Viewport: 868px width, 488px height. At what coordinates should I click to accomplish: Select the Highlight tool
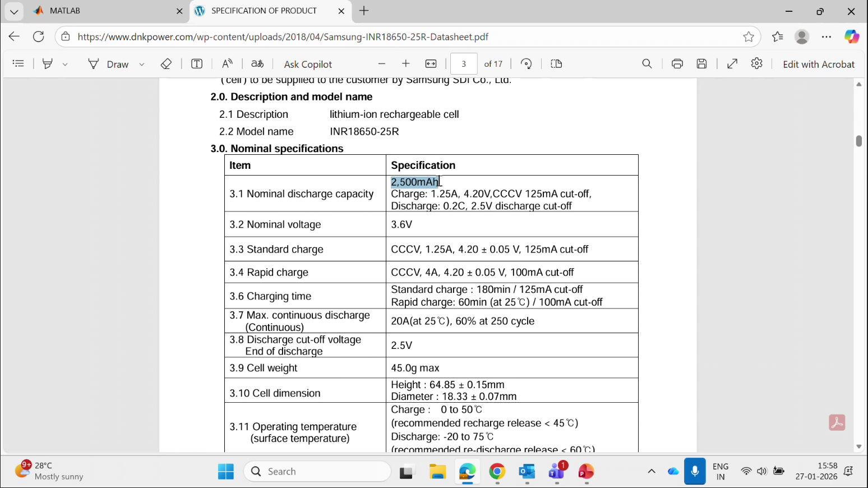[48, 64]
